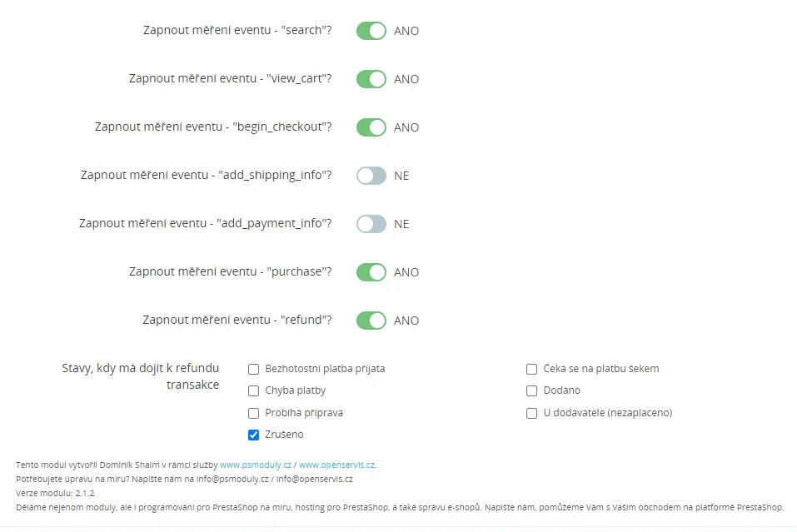Tick the "Chyba platby" checkbox
The width and height of the screenshot is (797, 532).
tap(254, 390)
